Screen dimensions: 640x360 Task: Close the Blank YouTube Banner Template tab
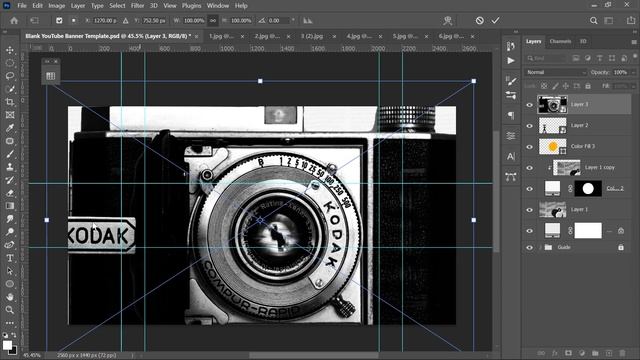pyautogui.click(x=197, y=36)
